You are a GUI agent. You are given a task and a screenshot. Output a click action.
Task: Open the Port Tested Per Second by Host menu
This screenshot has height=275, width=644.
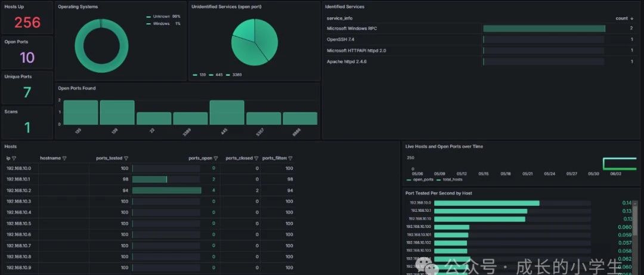click(x=438, y=193)
